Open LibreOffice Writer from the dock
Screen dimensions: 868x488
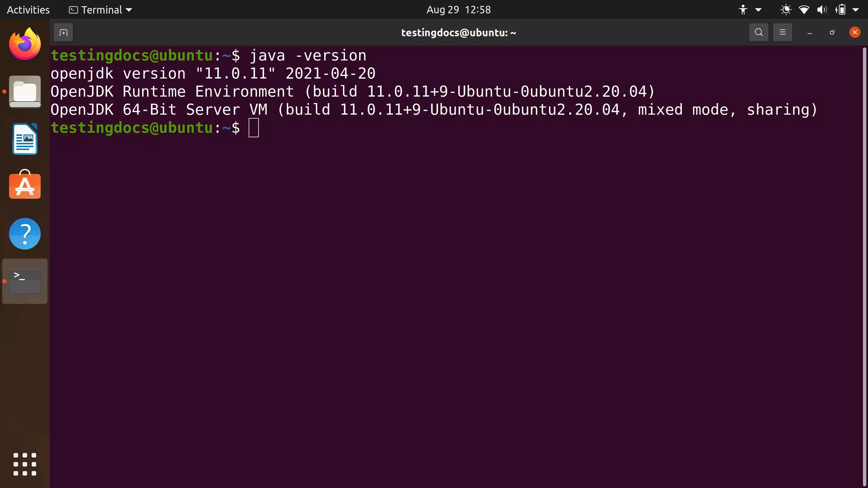[x=25, y=138]
